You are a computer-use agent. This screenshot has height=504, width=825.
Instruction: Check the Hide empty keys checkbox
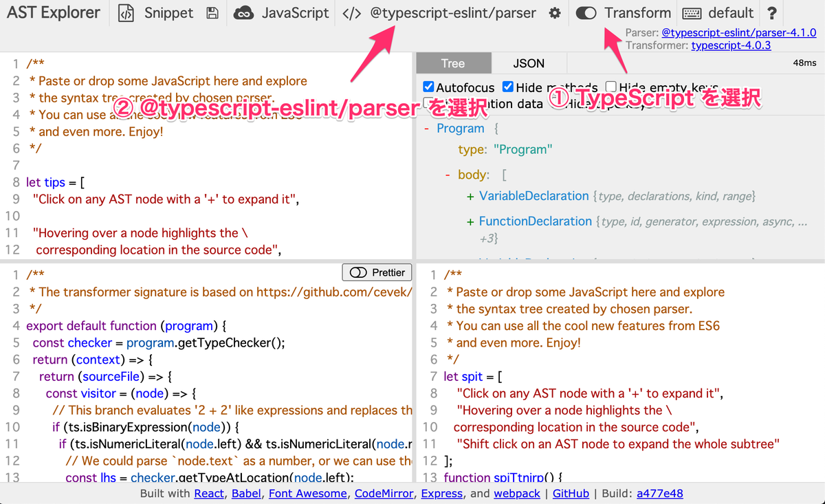tap(611, 87)
